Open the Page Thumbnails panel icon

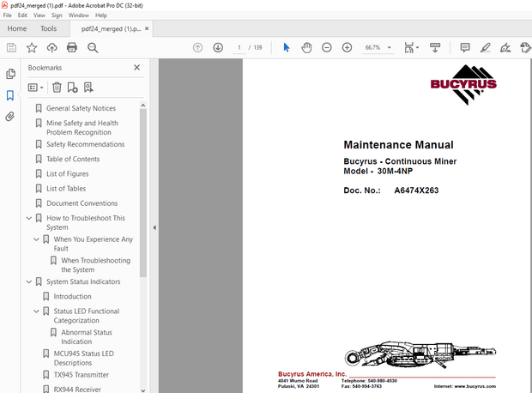10,74
